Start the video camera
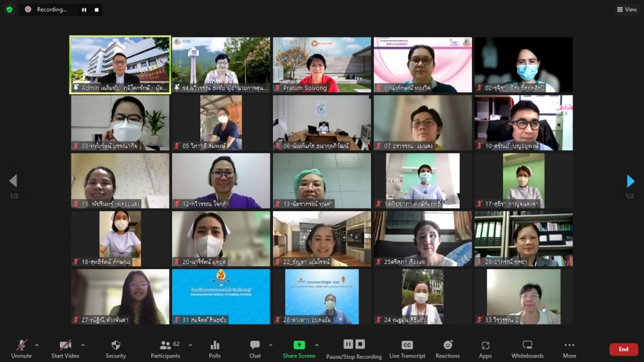644x362 pixels. [65, 348]
